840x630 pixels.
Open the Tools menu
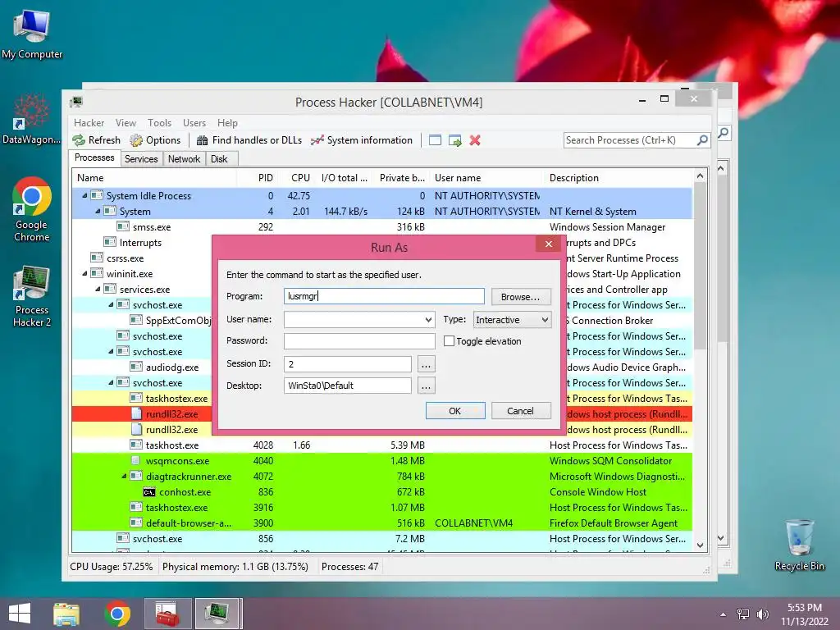click(160, 123)
